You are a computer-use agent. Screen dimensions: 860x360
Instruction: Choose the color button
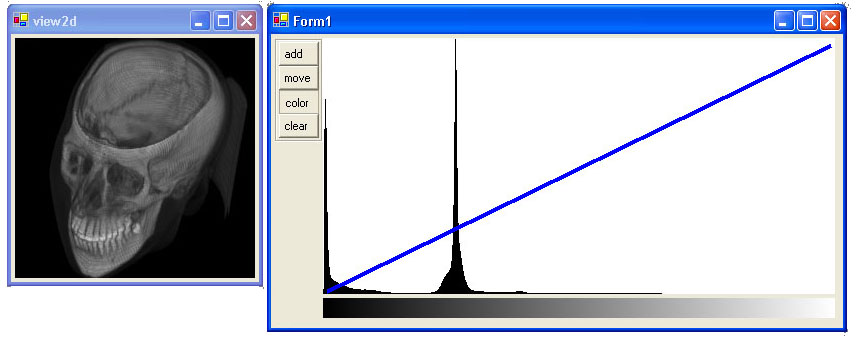tap(298, 103)
